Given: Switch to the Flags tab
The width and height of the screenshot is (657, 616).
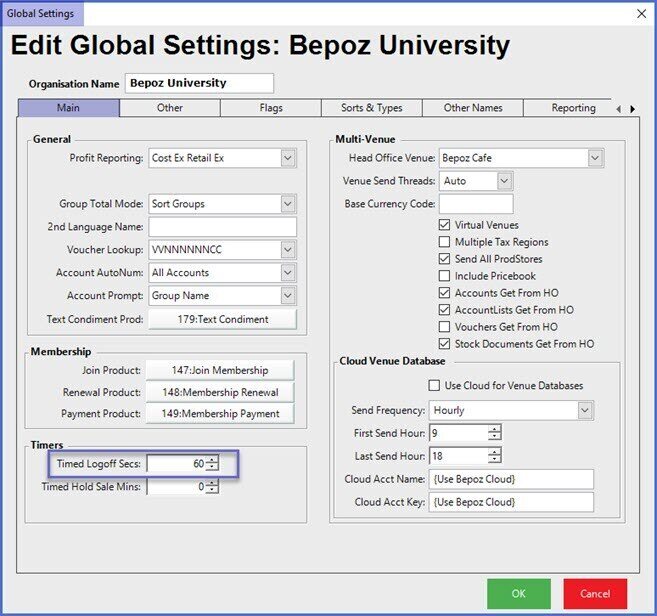Looking at the screenshot, I should 270,108.
